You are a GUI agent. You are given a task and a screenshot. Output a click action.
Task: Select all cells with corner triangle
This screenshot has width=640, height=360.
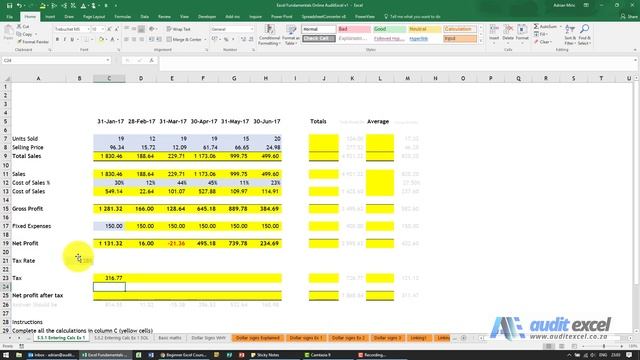(x=6, y=78)
